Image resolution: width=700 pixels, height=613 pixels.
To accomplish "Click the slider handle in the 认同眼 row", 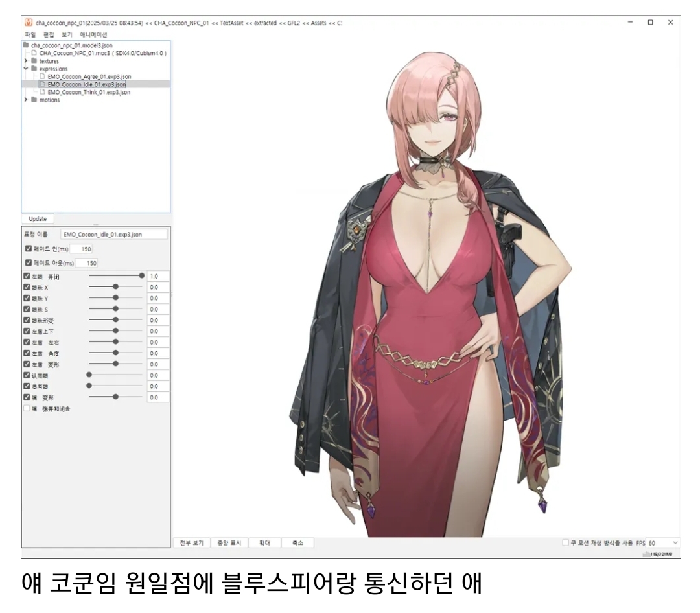I will pyautogui.click(x=89, y=375).
